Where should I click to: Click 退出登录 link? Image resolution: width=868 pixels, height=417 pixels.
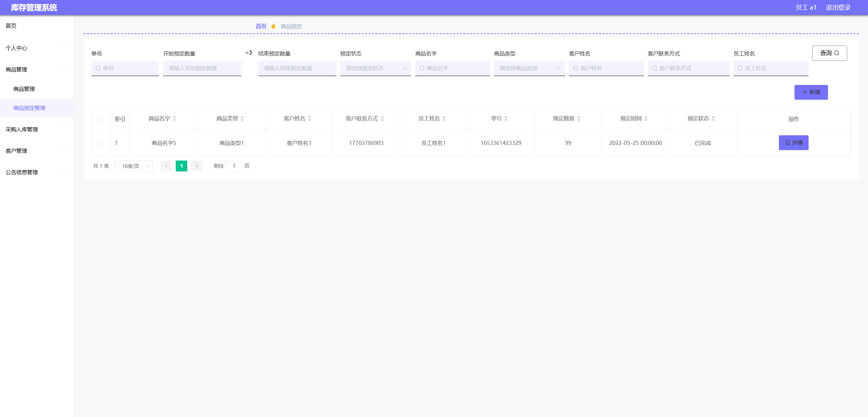(838, 7)
